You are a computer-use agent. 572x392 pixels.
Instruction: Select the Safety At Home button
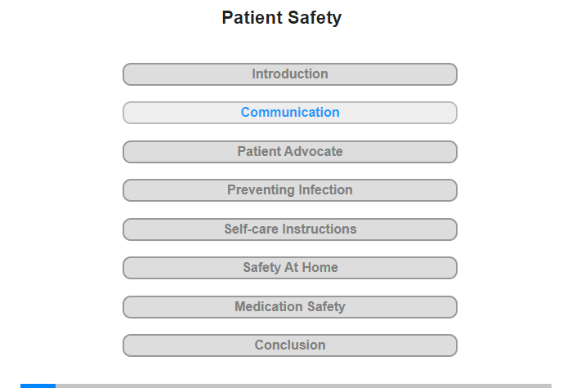pyautogui.click(x=289, y=268)
